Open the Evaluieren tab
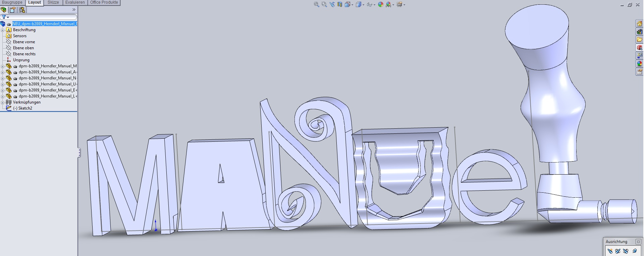 [75, 2]
